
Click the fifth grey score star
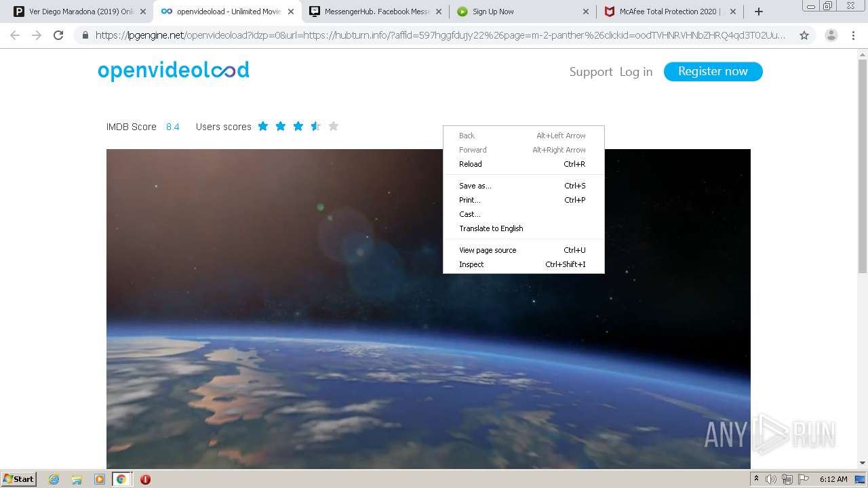point(333,126)
